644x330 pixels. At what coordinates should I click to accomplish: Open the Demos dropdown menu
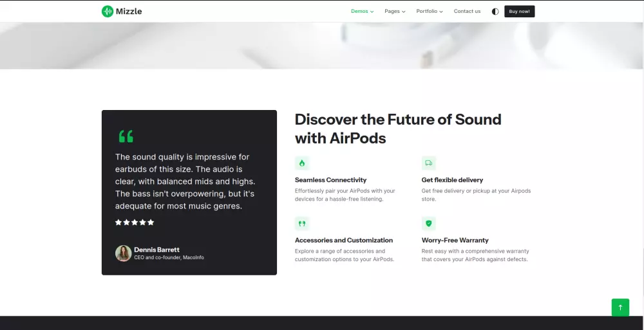coord(362,12)
